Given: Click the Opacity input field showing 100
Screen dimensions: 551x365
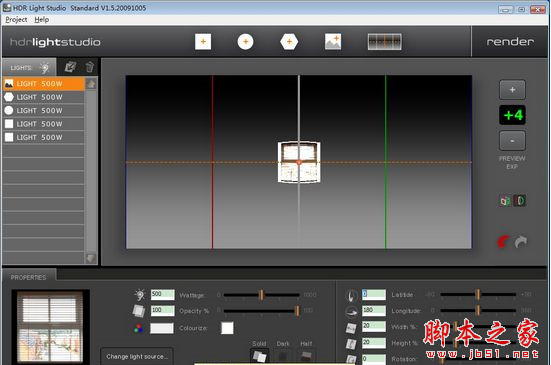Looking at the screenshot, I should (x=162, y=310).
